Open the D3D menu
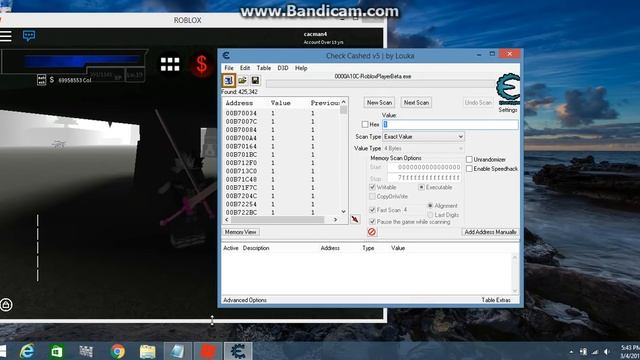 click(283, 68)
